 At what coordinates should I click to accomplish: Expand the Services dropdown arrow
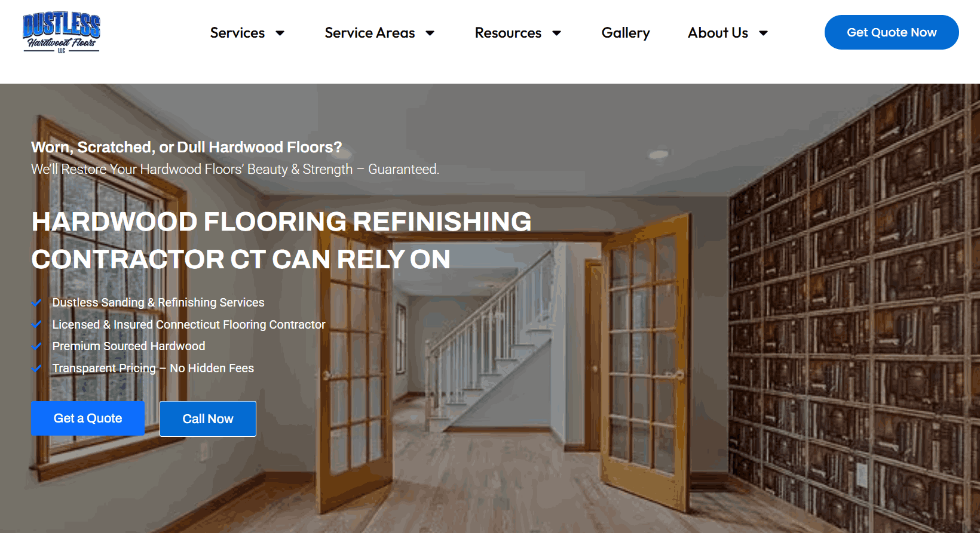pos(280,33)
